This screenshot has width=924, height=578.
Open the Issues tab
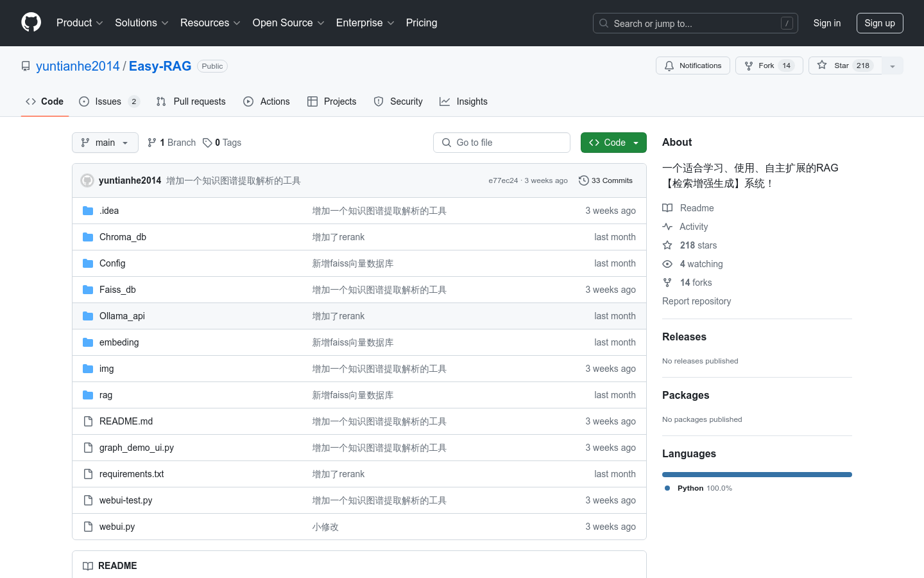[x=109, y=101]
